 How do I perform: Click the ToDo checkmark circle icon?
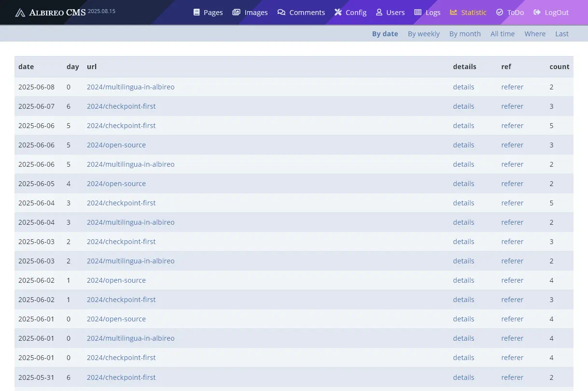pyautogui.click(x=500, y=12)
